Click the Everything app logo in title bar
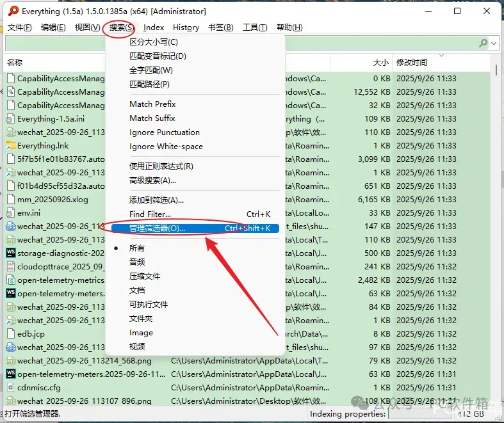504x423 pixels. 13,11
